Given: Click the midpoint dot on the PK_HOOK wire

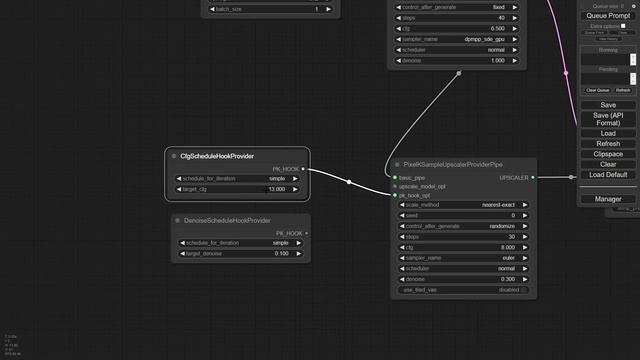Looking at the screenshot, I should 349,182.
